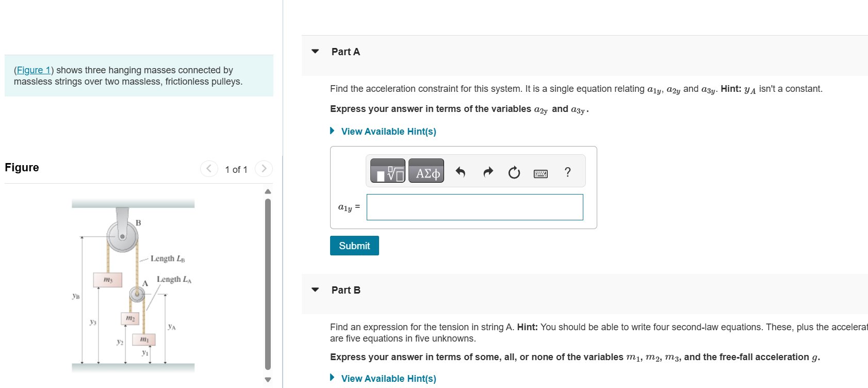Collapse the Part A section
Viewport: 868px width, 388px height.
315,52
